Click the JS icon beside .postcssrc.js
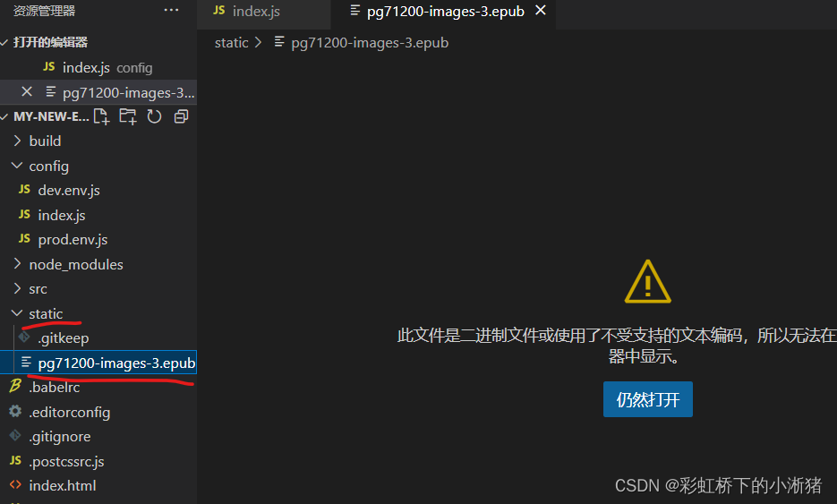 (x=15, y=460)
